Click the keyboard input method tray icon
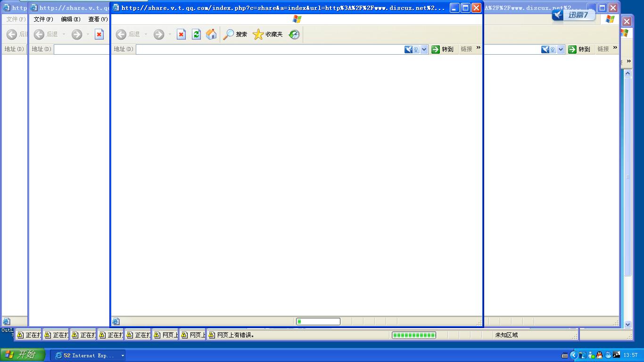This screenshot has width=644, height=362. pos(565,355)
